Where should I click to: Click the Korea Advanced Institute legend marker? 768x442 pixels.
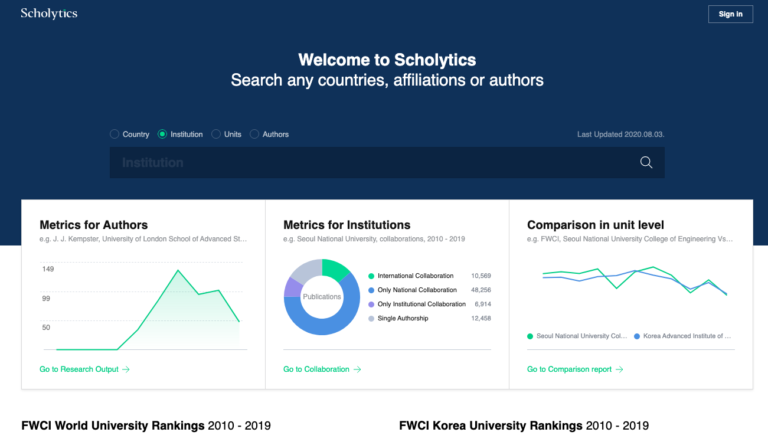point(637,337)
